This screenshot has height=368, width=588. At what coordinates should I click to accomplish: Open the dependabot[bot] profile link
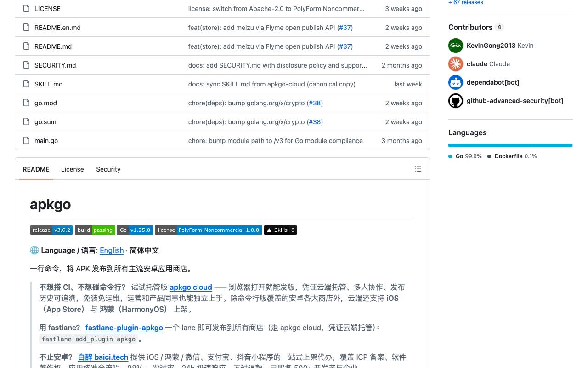493,82
